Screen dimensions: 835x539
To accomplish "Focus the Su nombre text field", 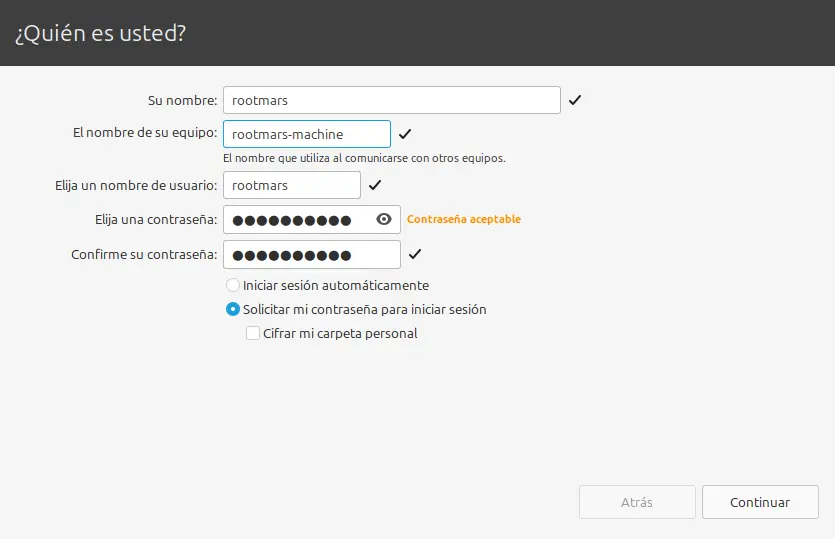I will (x=391, y=100).
